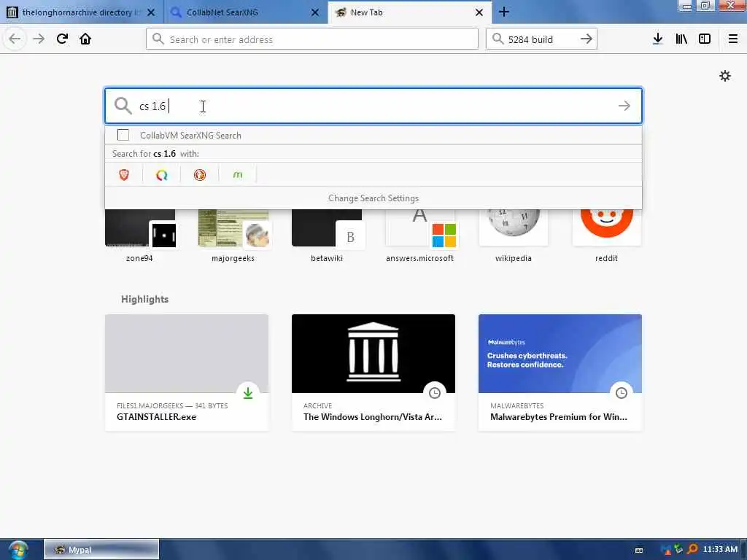
Task: Click into the cs 1.6 search box
Action: pyautogui.click(x=373, y=106)
